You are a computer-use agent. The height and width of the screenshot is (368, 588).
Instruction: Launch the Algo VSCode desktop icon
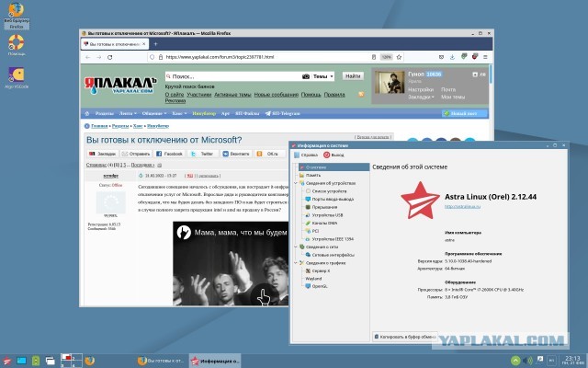[x=17, y=77]
